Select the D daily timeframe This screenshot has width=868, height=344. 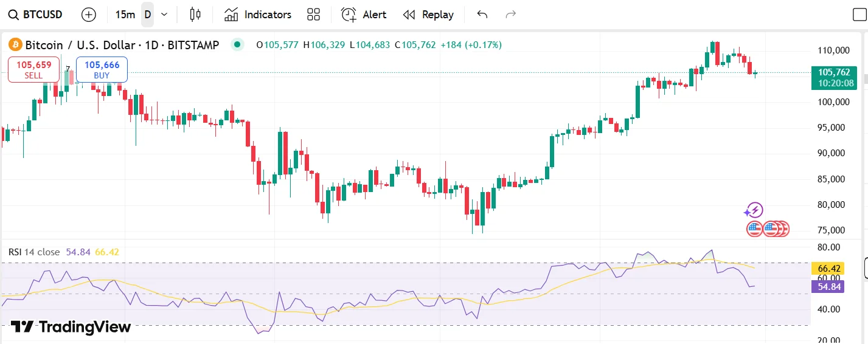tap(147, 15)
